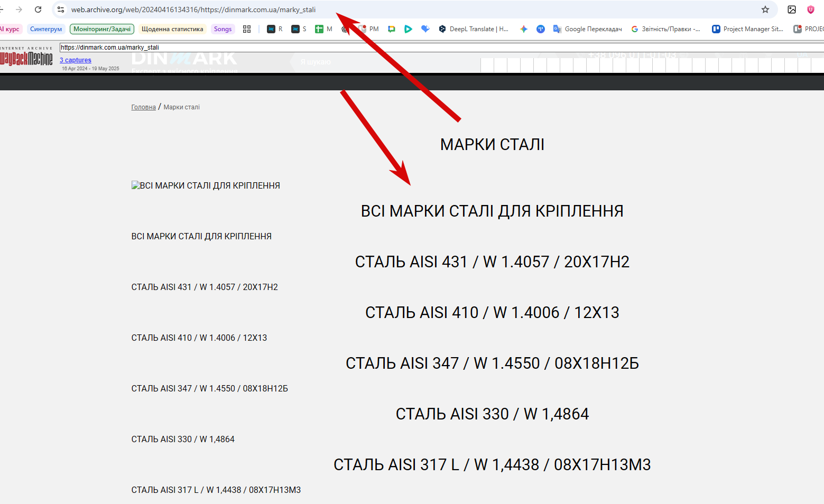Open the DeepL Translate bookmark

(x=474, y=29)
